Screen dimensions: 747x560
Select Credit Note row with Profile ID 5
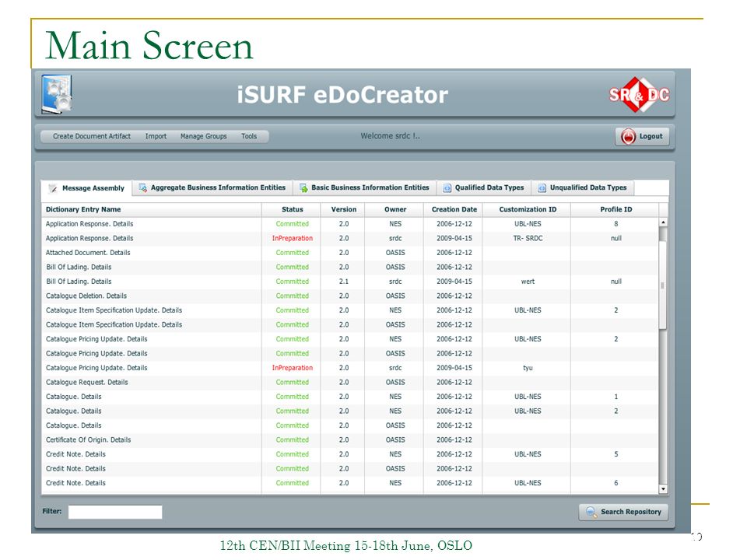point(350,454)
